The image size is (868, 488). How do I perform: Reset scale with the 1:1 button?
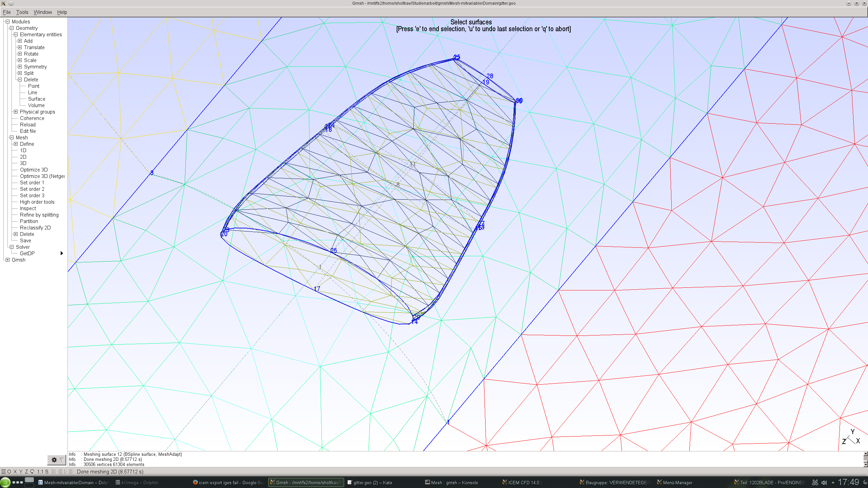pyautogui.click(x=40, y=471)
